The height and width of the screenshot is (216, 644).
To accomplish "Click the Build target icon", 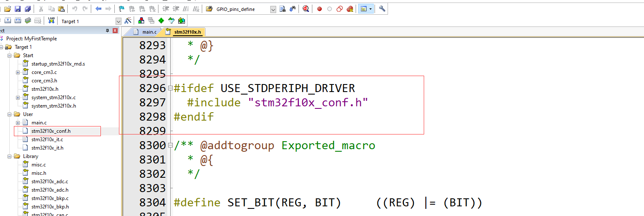I will [x=8, y=21].
